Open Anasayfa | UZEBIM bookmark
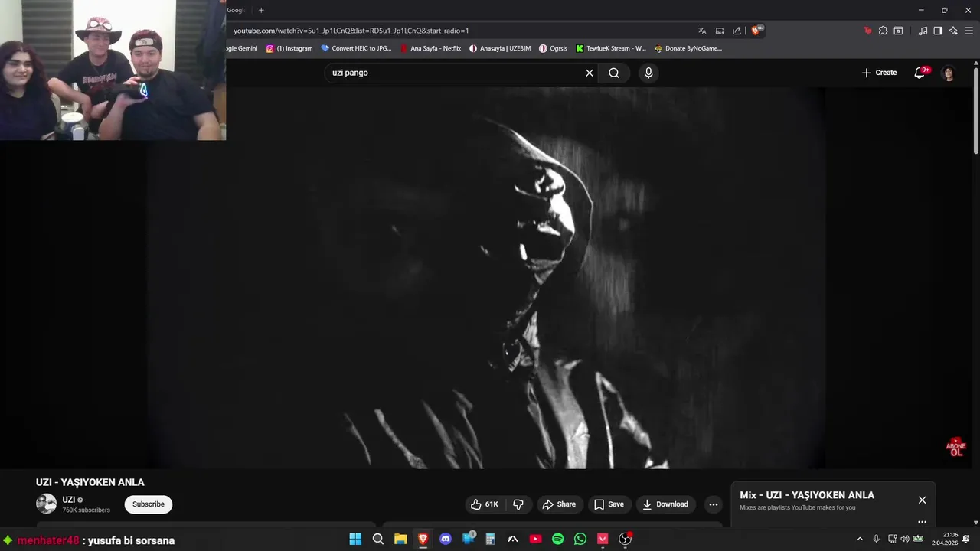Image resolution: width=980 pixels, height=551 pixels. [x=501, y=48]
